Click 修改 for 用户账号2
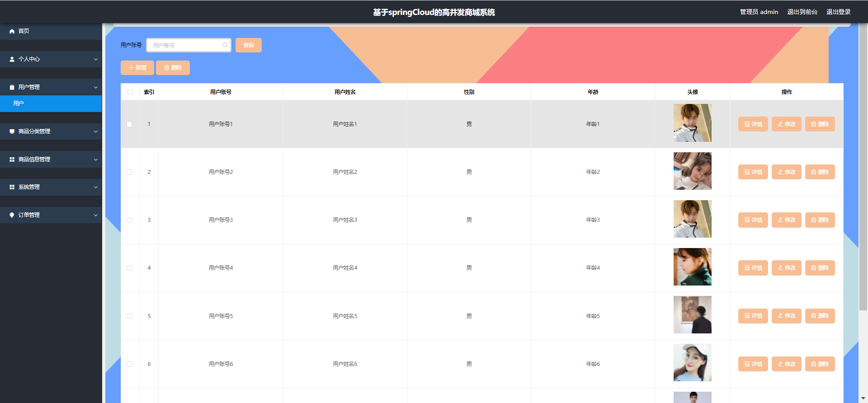 point(787,172)
